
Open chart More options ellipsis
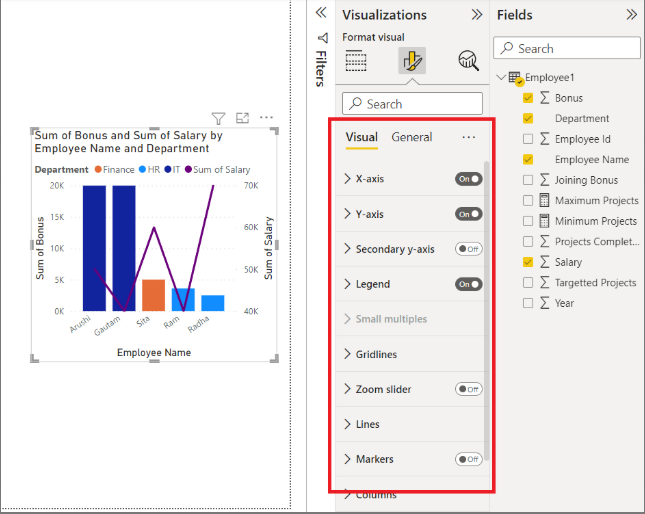(266, 118)
